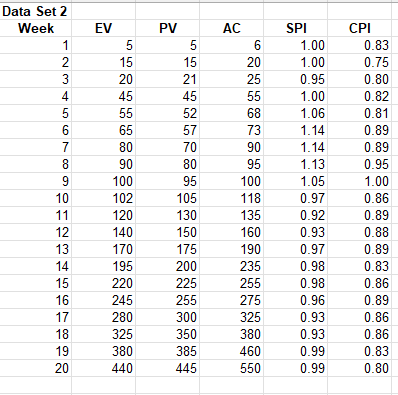Select the week 15 PV value 225
Viewport: 398px width, 395px height.
[x=167, y=283]
